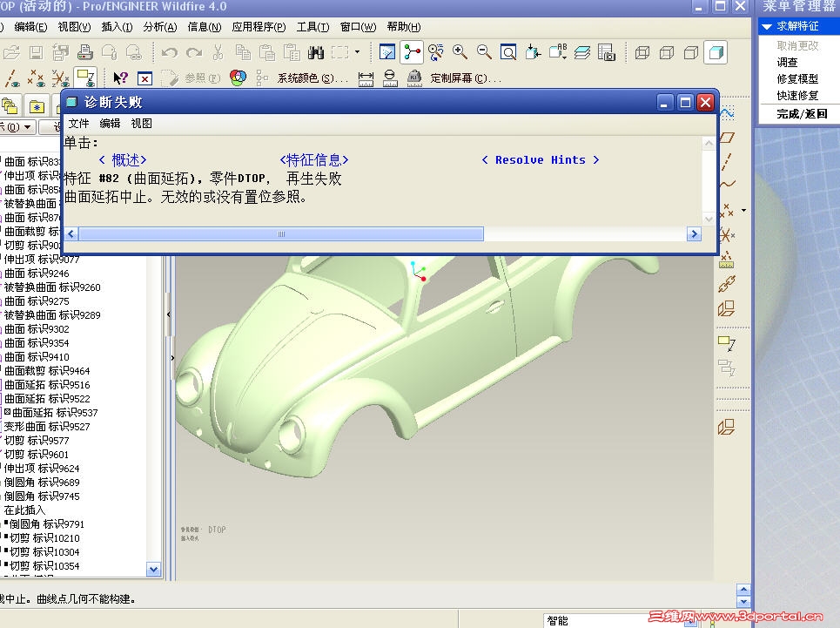Screen dimensions: 840x628
Task: Select Hidden Line display style
Action: pyautogui.click(x=667, y=52)
